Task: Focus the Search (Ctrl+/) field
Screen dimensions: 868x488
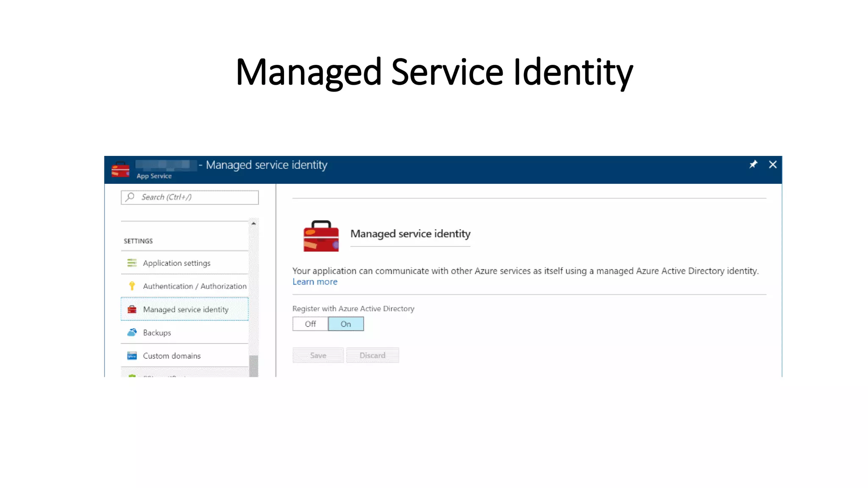Action: [x=190, y=197]
